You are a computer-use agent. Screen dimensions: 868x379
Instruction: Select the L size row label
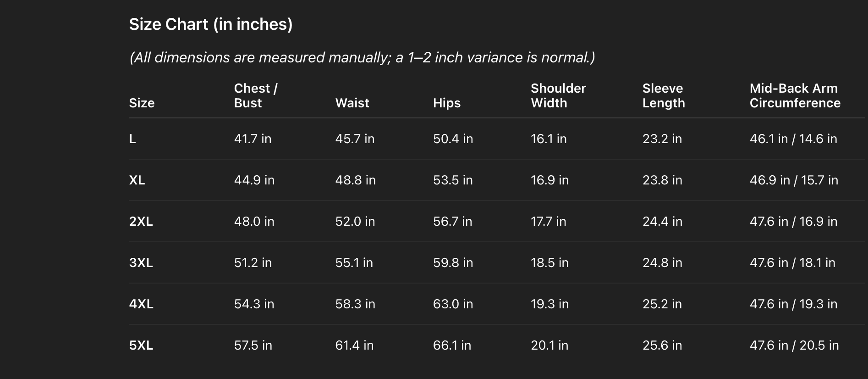point(132,139)
